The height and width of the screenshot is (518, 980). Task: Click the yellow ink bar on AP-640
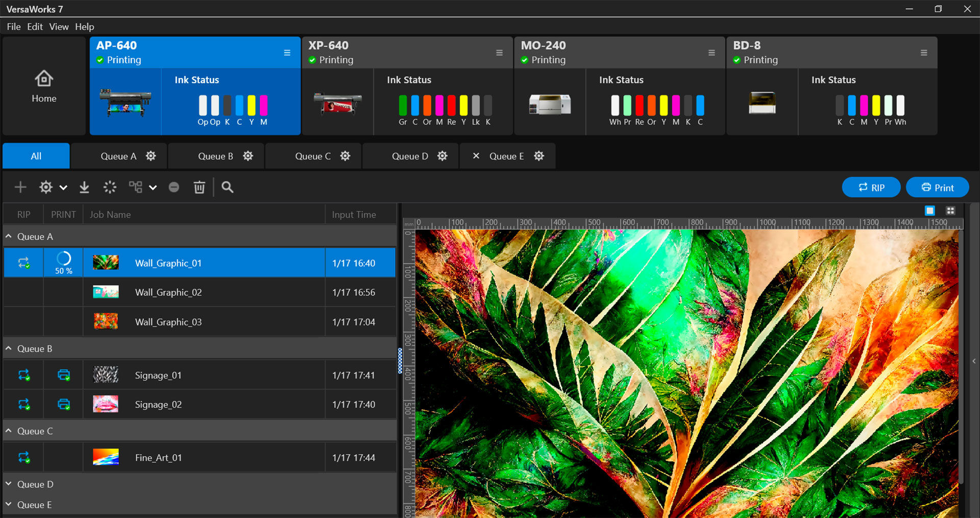252,105
